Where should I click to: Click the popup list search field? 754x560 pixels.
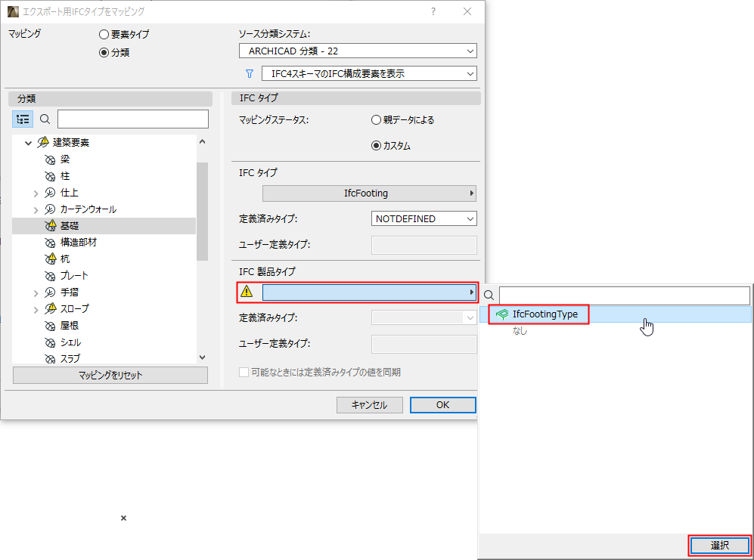point(625,295)
